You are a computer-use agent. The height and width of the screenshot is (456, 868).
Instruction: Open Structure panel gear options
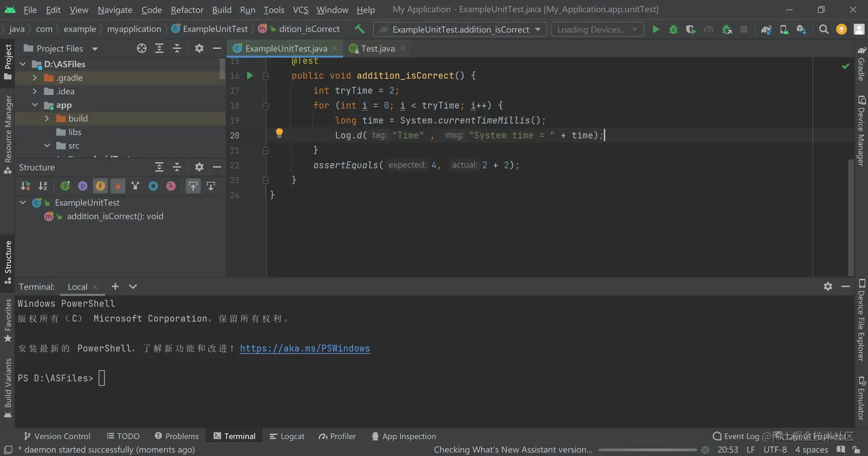[x=199, y=167]
